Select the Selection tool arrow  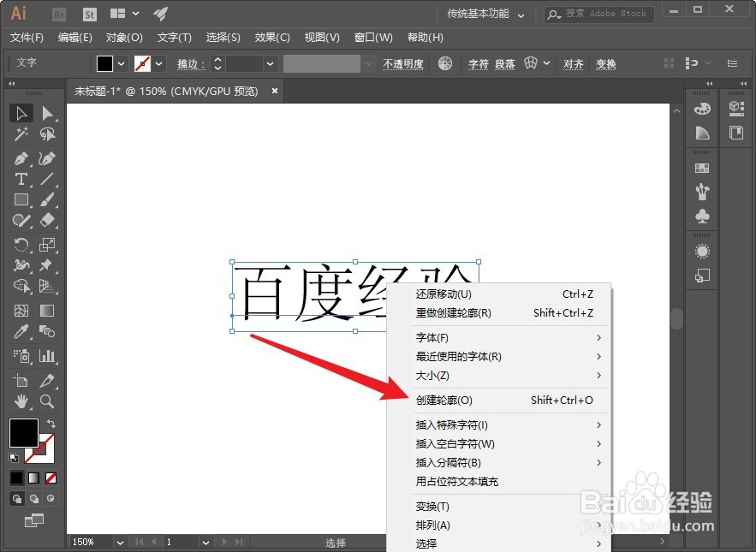pos(21,113)
